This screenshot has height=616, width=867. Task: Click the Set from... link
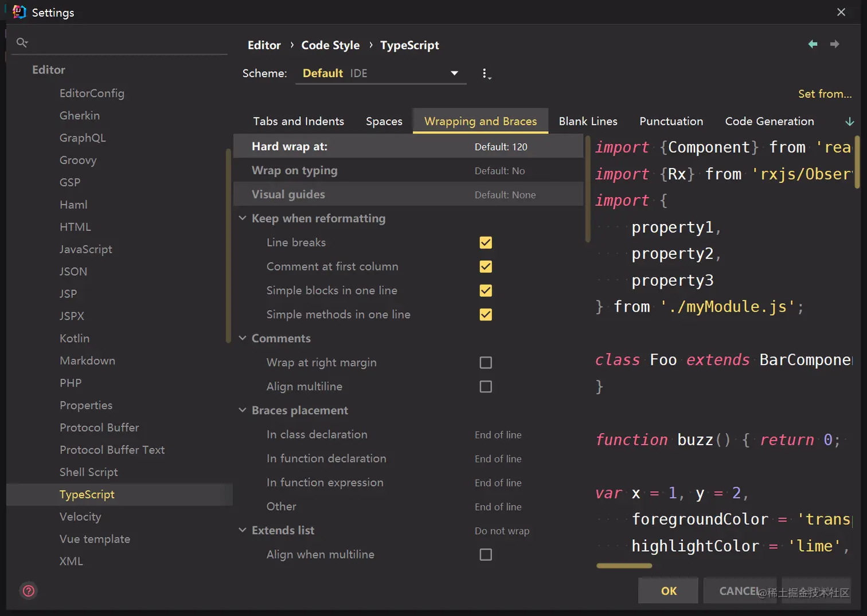click(824, 94)
